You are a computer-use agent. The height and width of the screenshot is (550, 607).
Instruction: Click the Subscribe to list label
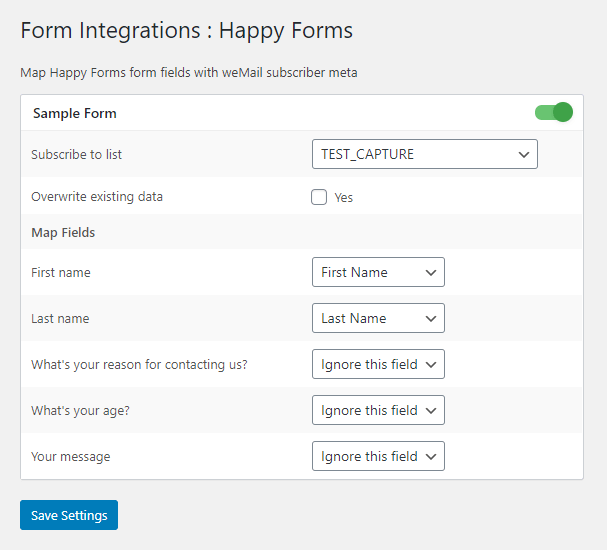[x=76, y=154]
